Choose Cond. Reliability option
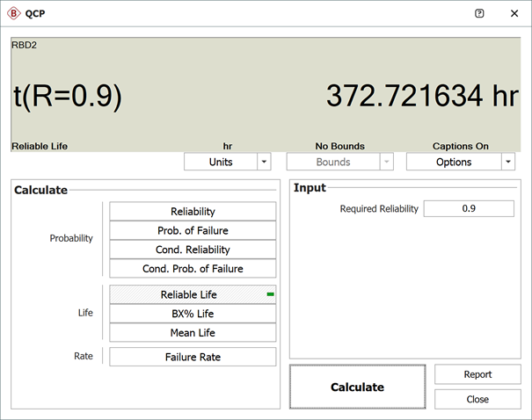Image resolution: width=532 pixels, height=420 pixels. click(193, 250)
